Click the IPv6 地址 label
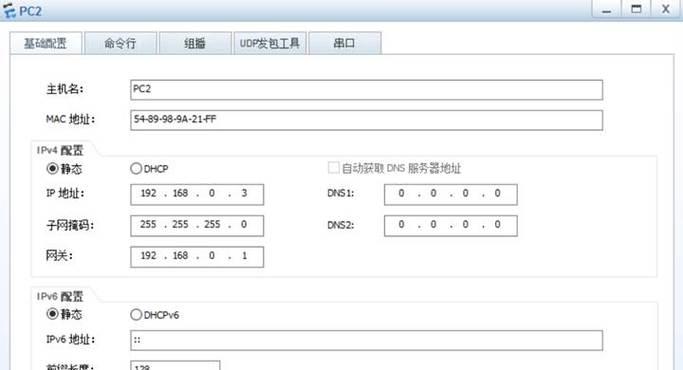This screenshot has height=370, width=683. click(x=70, y=339)
